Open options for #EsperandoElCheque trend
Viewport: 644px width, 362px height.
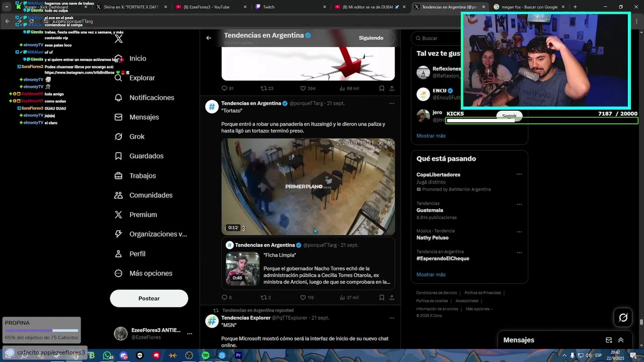(x=519, y=252)
